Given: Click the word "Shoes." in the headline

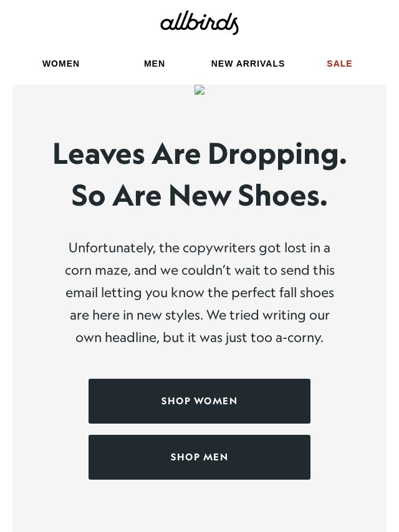Looking at the screenshot, I should (282, 196).
